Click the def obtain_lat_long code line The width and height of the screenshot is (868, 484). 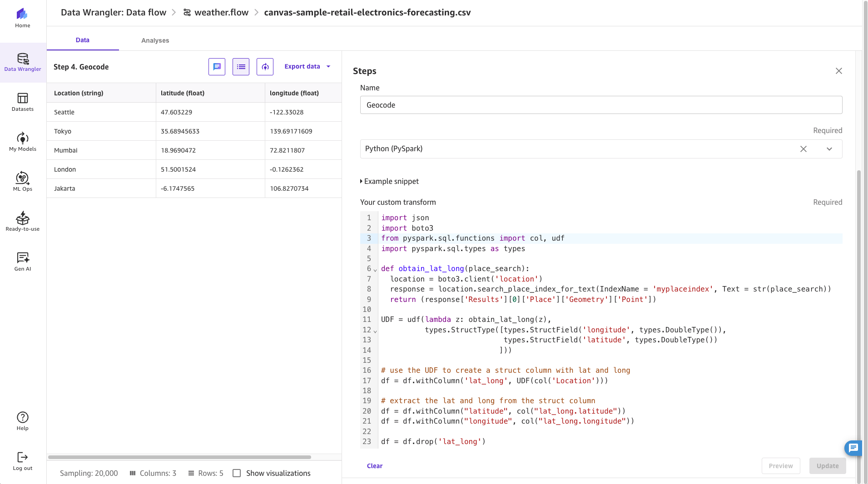pyautogui.click(x=455, y=269)
